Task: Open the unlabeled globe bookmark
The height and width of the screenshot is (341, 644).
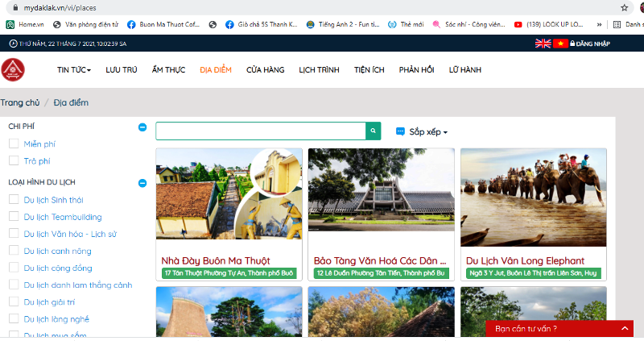Action: [213, 25]
